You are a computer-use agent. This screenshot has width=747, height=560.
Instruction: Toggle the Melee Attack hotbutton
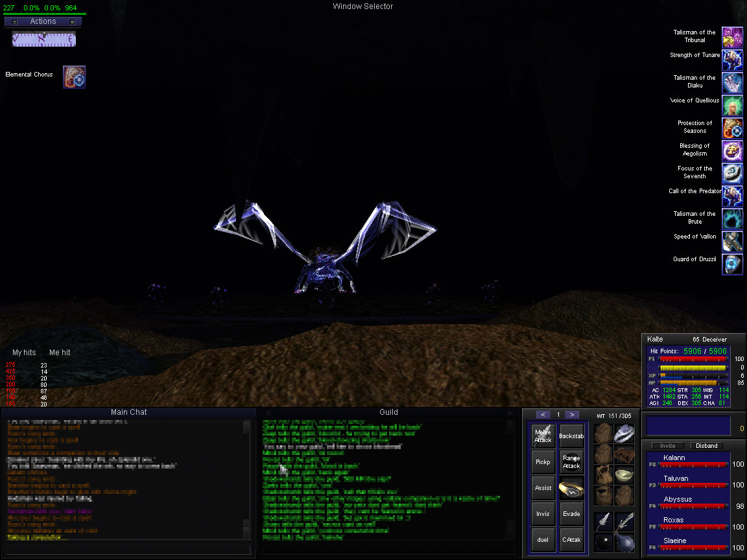click(x=543, y=436)
